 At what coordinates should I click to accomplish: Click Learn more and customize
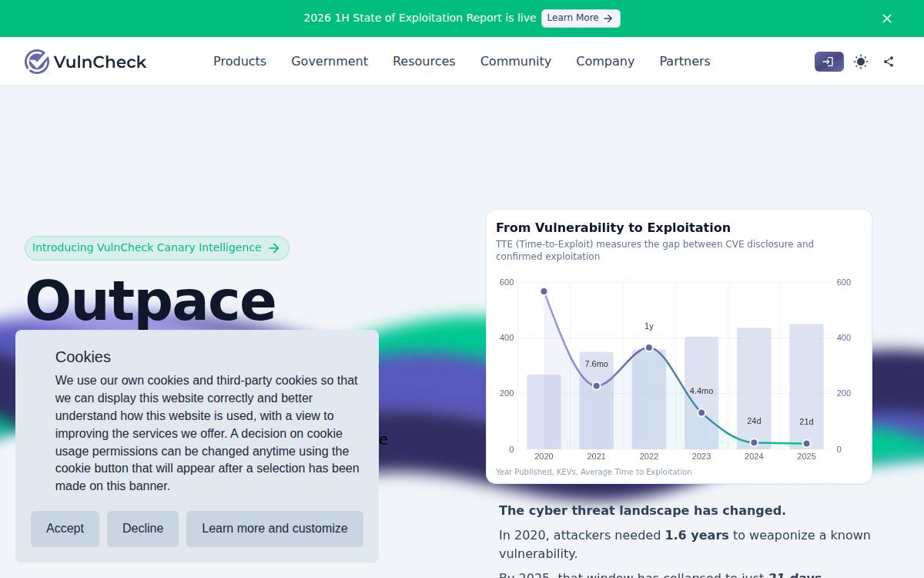(275, 529)
